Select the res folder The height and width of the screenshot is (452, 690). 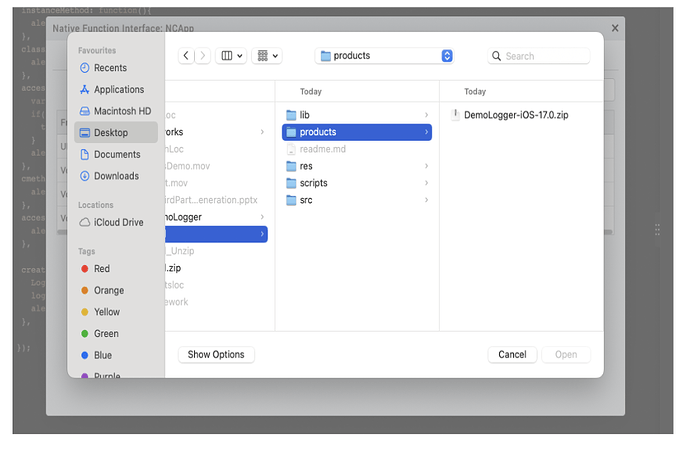click(357, 166)
